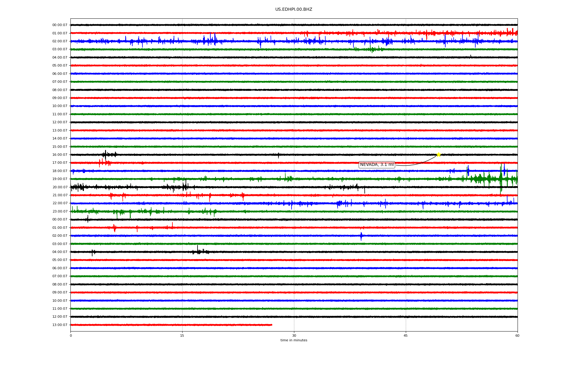Click the 45 tick label on the x-axis
Screen dimensions: 588x368
click(x=405, y=336)
